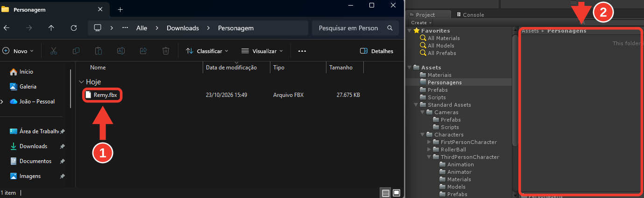Image resolution: width=644 pixels, height=198 pixels.
Task: Close the Personagem Explorer tab
Action: pyautogui.click(x=100, y=9)
